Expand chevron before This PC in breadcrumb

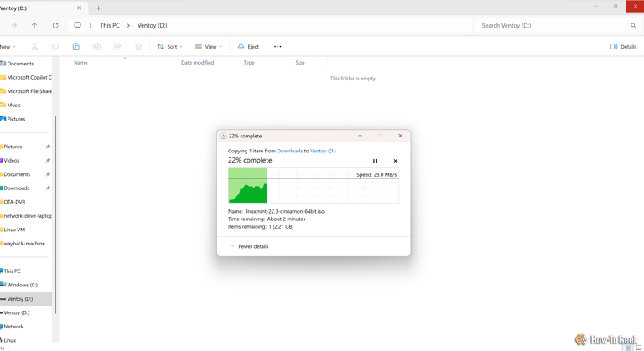coord(91,25)
